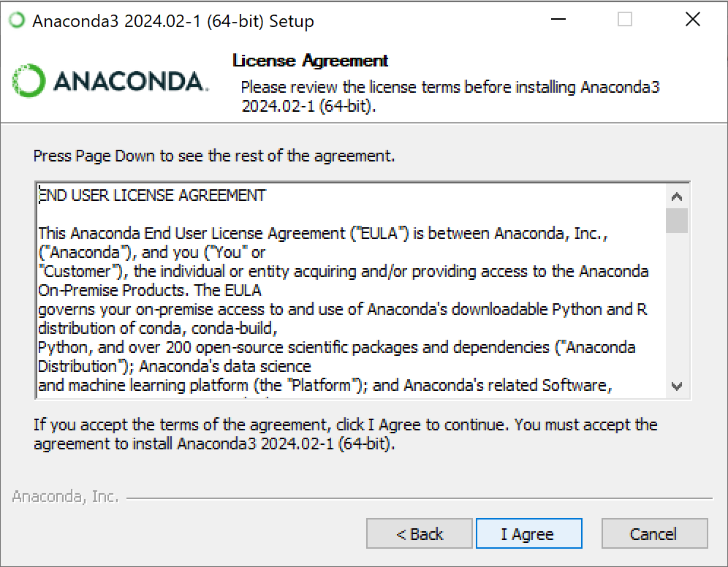
Task: Click the window title "Anaconda3 2024.02-1 (64-bit) Setup"
Action: (x=173, y=21)
